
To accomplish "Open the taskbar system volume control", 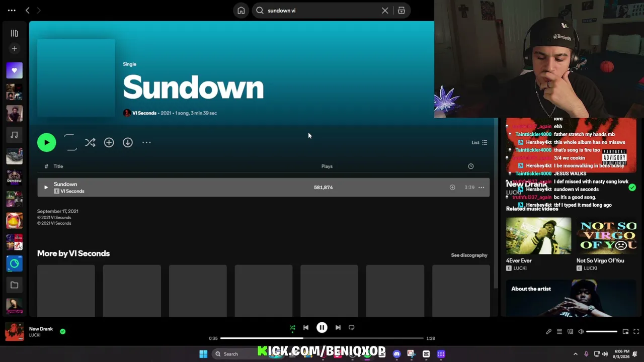I will pyautogui.click(x=605, y=354).
